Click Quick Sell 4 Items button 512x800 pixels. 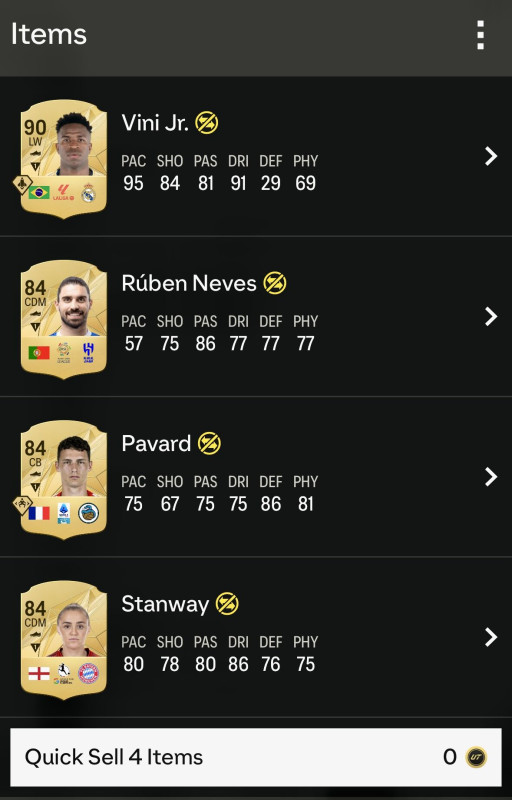tap(256, 757)
